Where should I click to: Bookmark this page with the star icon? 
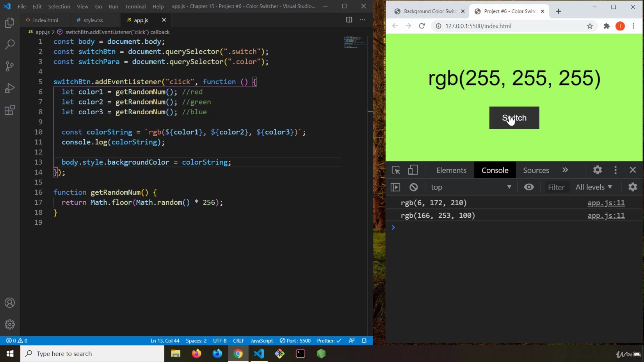tap(590, 26)
